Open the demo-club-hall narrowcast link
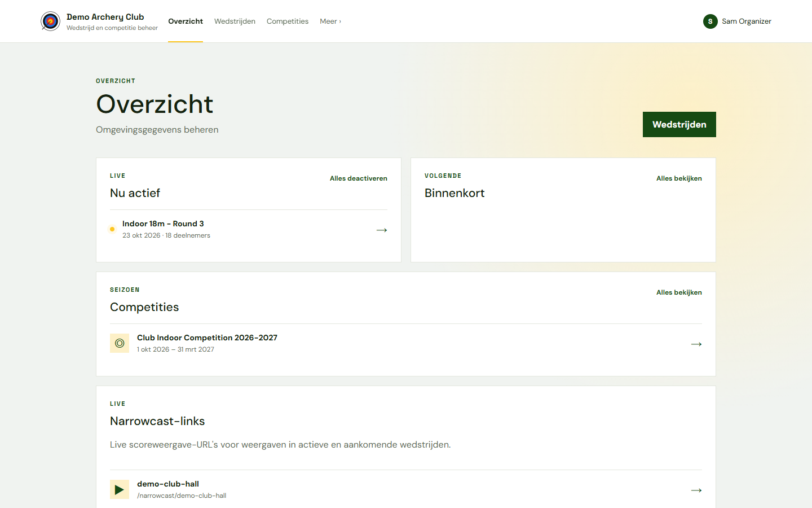 tap(406, 490)
